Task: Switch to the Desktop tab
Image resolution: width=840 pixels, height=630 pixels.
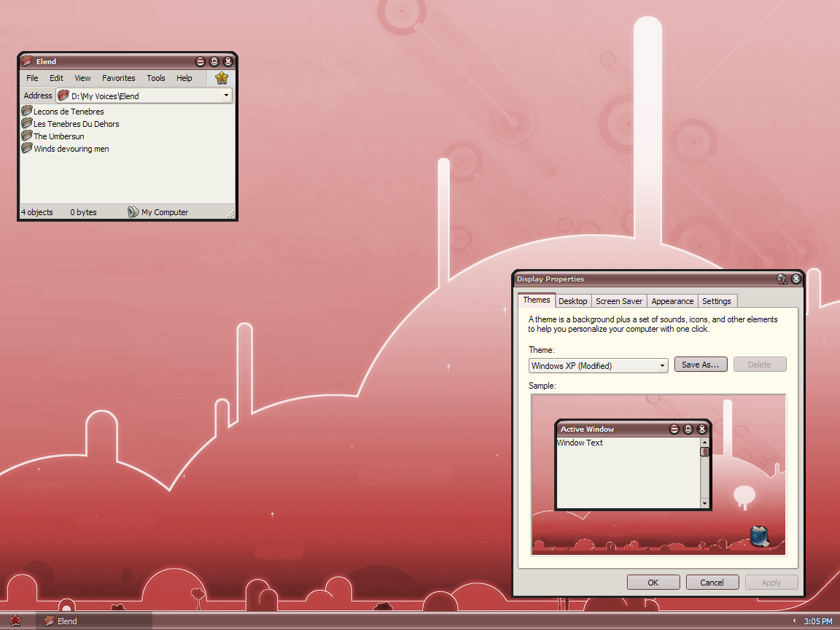Action: point(572,301)
